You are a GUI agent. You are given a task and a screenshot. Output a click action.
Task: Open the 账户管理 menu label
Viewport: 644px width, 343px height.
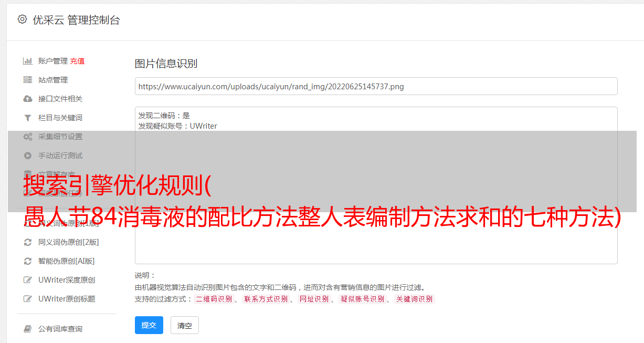pyautogui.click(x=53, y=61)
